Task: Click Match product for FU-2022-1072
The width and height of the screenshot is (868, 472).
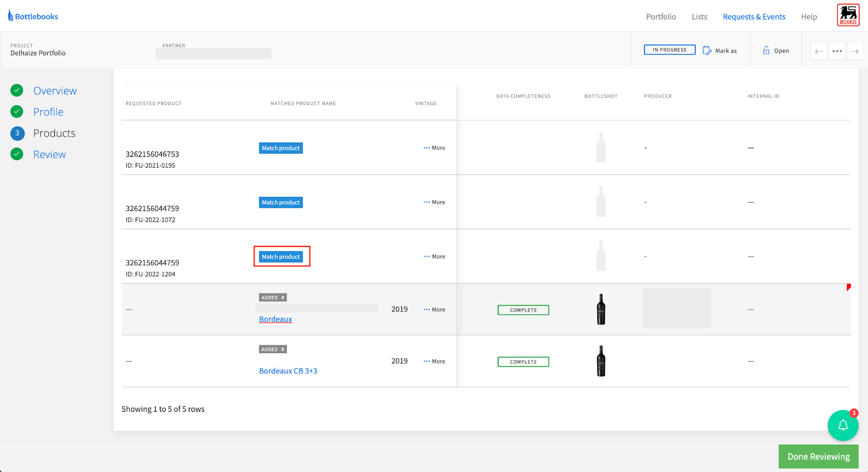Action: (281, 202)
